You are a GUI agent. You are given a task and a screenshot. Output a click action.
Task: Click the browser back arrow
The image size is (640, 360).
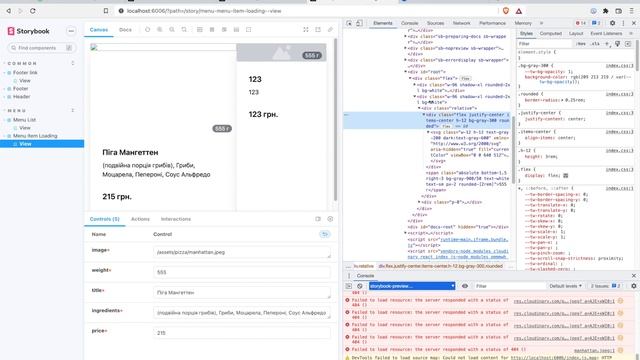(x=8, y=11)
